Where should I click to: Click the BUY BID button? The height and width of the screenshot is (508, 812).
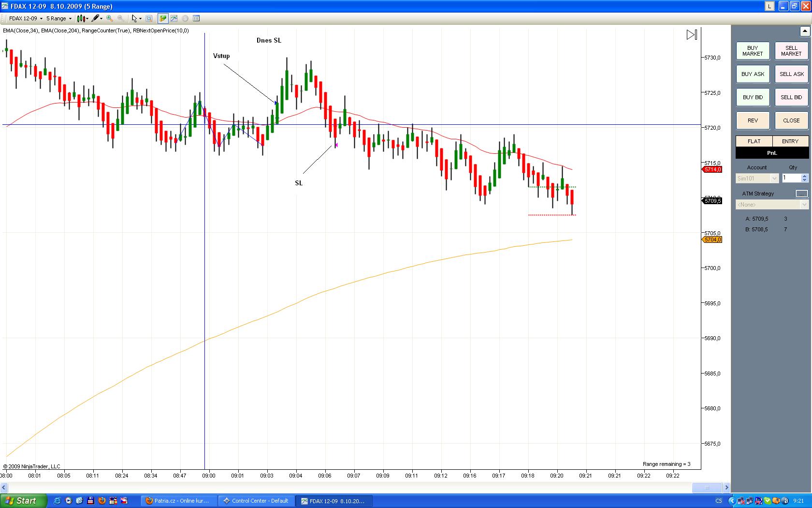click(753, 97)
